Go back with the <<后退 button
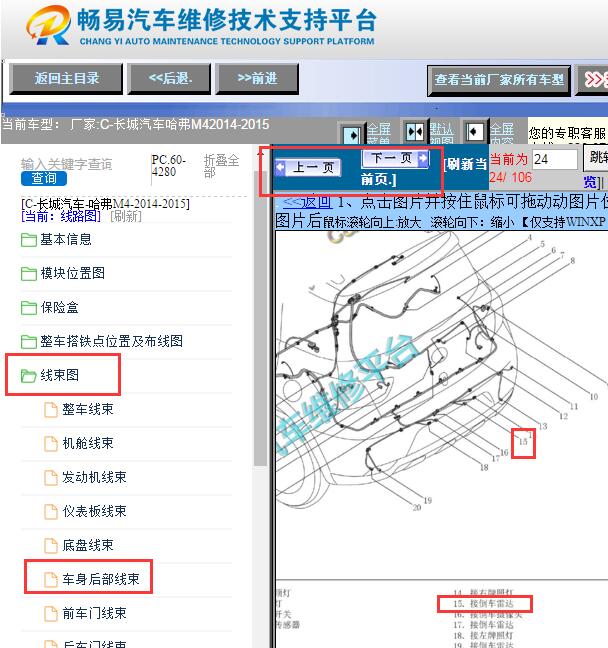Screen dimensions: 608x648 169,79
